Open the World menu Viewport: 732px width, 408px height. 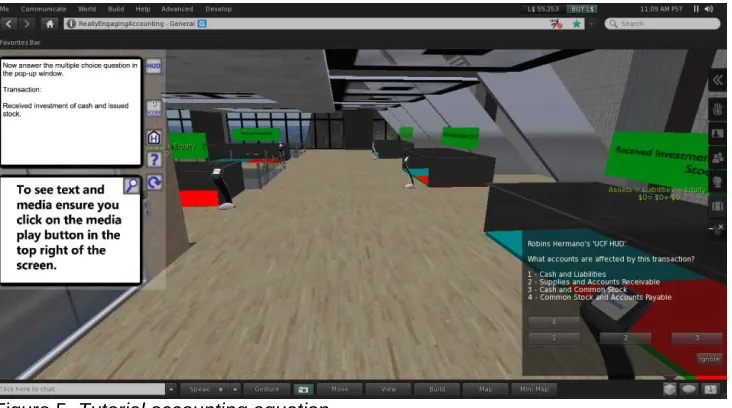87,9
